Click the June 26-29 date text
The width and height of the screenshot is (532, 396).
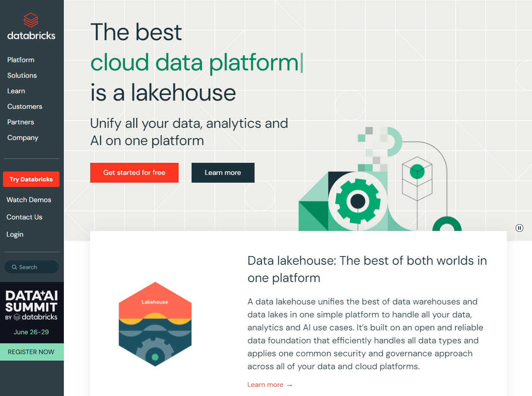[x=31, y=332]
